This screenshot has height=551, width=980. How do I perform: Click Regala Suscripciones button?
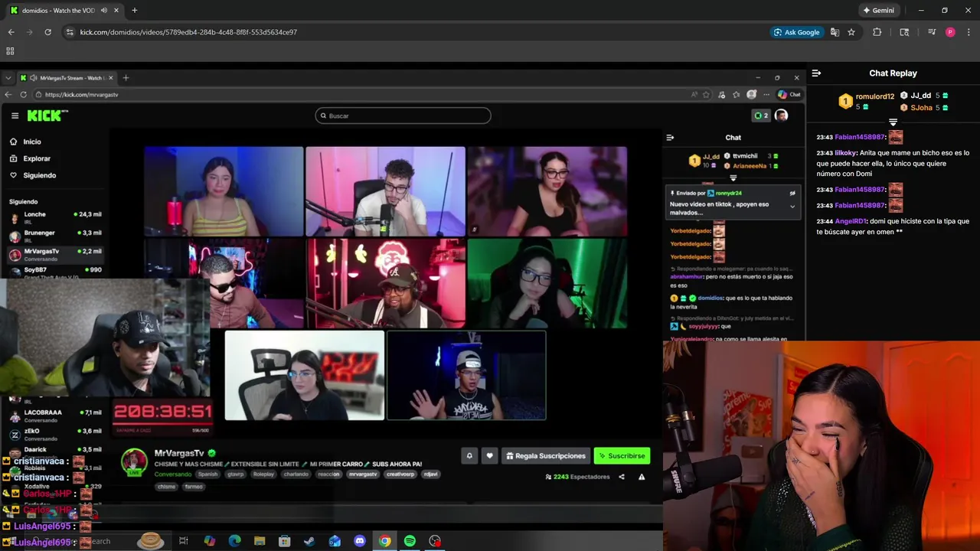546,456
